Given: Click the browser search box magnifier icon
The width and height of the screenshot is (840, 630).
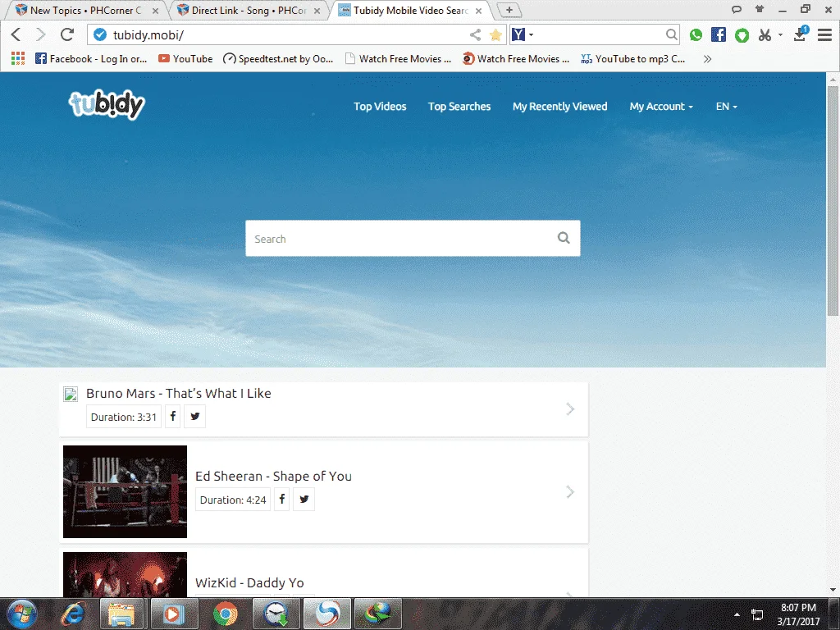Looking at the screenshot, I should pos(671,34).
